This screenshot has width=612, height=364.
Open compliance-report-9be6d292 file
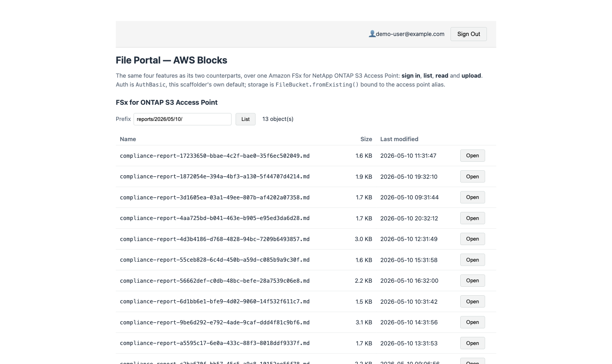pos(472,322)
